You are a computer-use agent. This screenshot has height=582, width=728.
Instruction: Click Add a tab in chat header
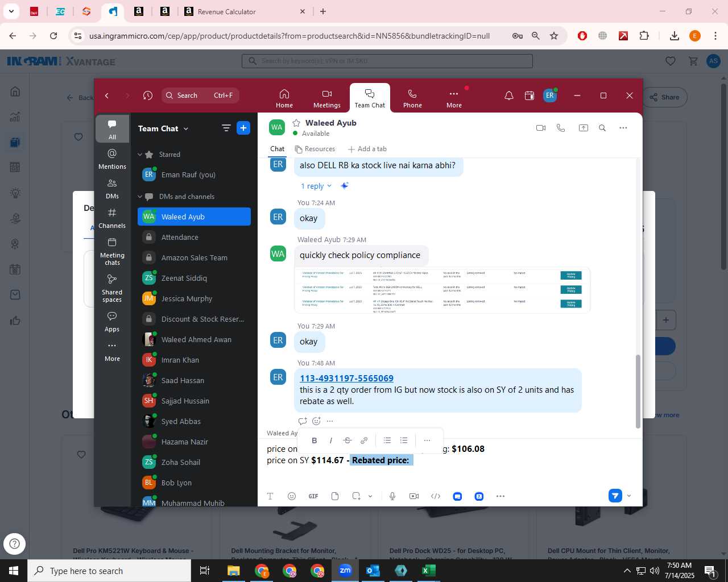367,149
